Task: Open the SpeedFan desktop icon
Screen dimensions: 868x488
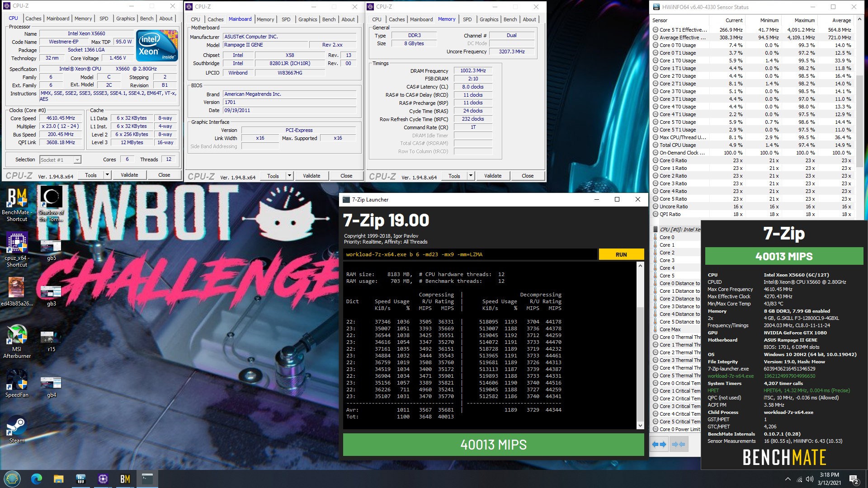Action: point(17,383)
